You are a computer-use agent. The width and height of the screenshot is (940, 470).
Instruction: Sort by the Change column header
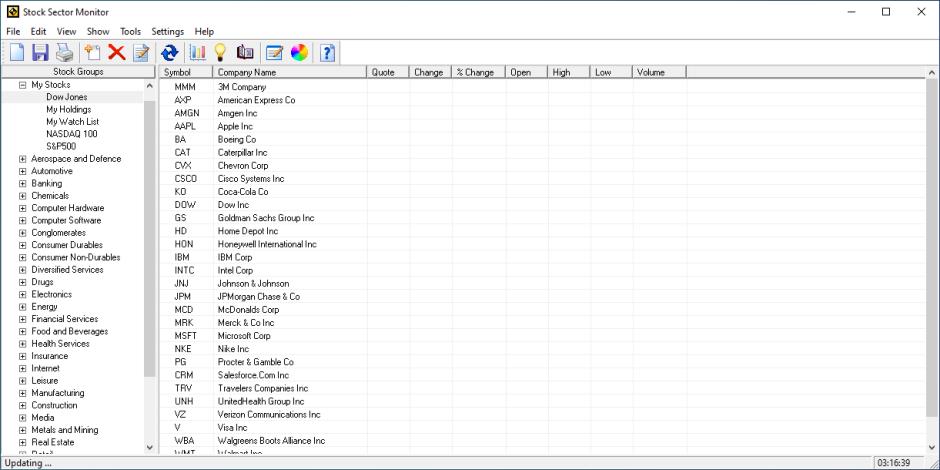[x=430, y=72]
